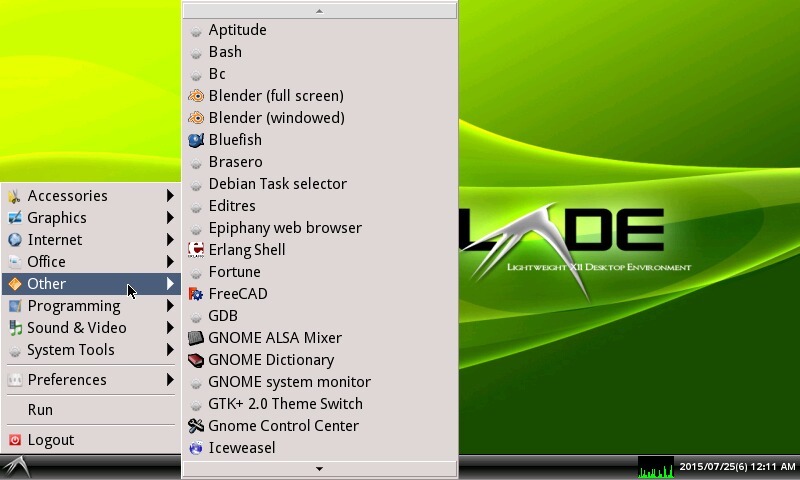Click the Aptitude text label

pyautogui.click(x=238, y=30)
